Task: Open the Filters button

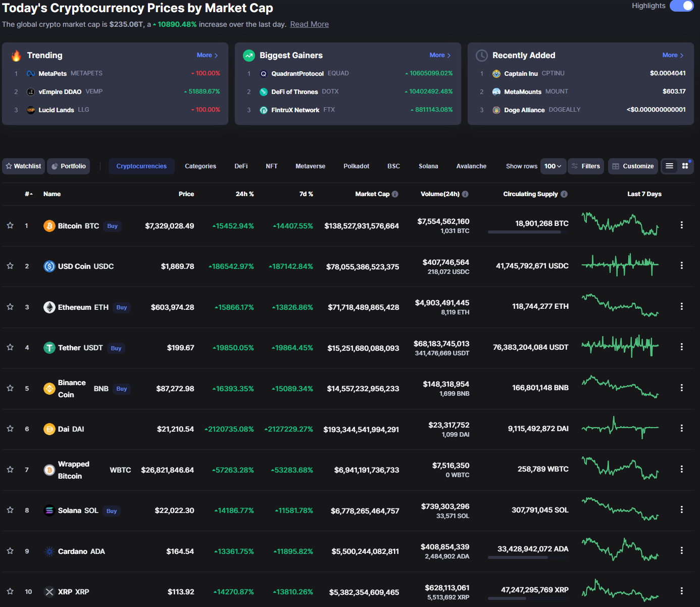Action: pos(586,166)
